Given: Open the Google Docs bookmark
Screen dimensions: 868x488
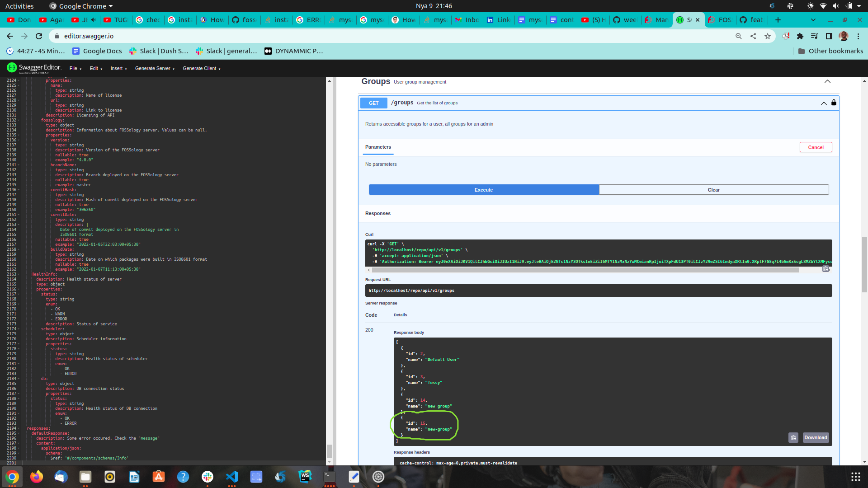Looking at the screenshot, I should [97, 51].
